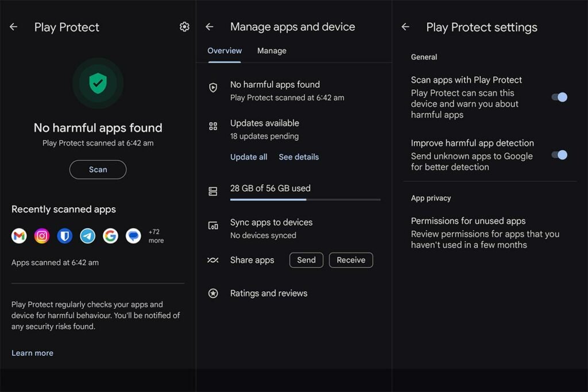Tap the Play Protect shield icon in Overview
588x392 pixels.
213,88
